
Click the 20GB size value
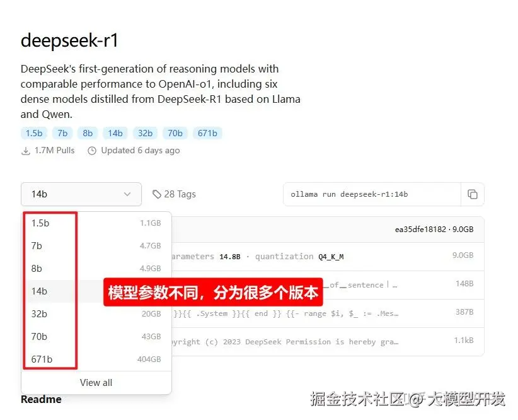click(x=151, y=314)
